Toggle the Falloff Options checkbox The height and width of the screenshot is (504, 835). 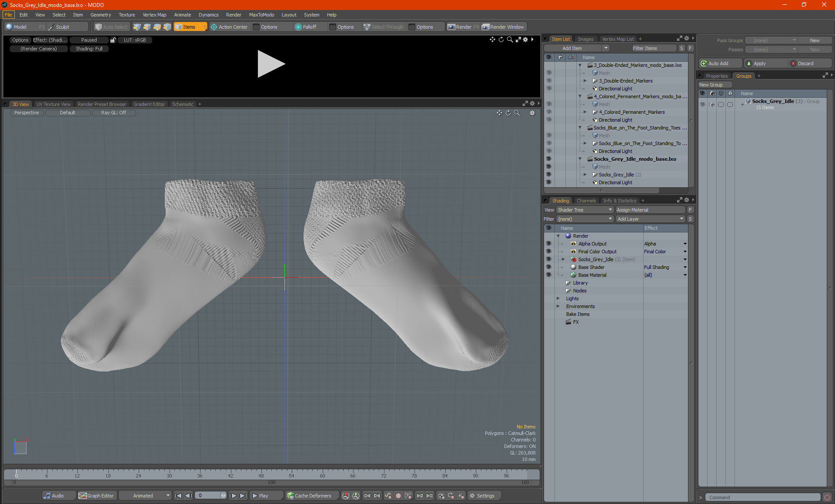pos(333,27)
